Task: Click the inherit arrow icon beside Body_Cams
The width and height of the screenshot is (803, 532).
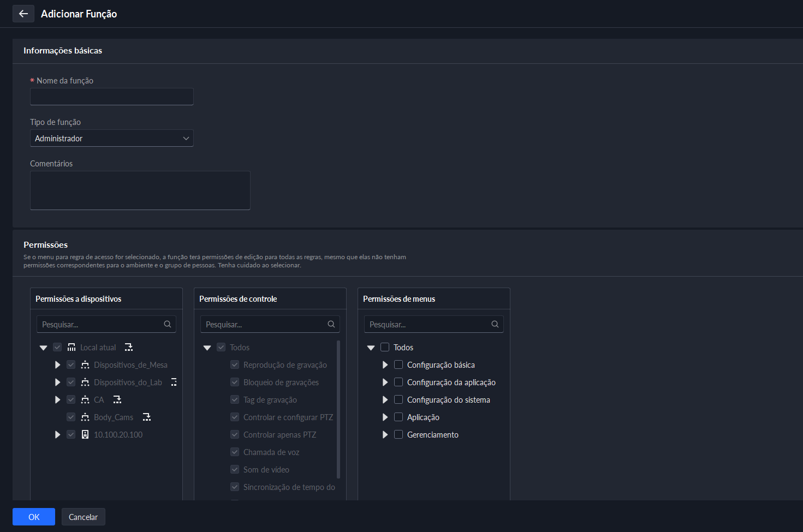Action: [147, 417]
